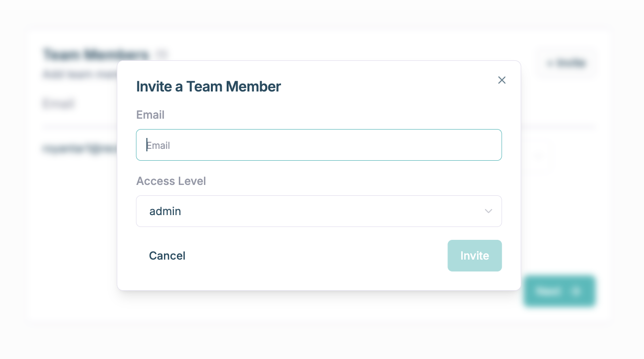
Task: Click the arrow icon on Next button
Action: 576,291
